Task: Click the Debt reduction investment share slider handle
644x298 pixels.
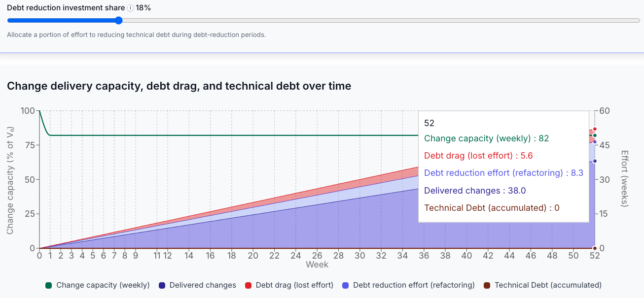Action: 118,20
